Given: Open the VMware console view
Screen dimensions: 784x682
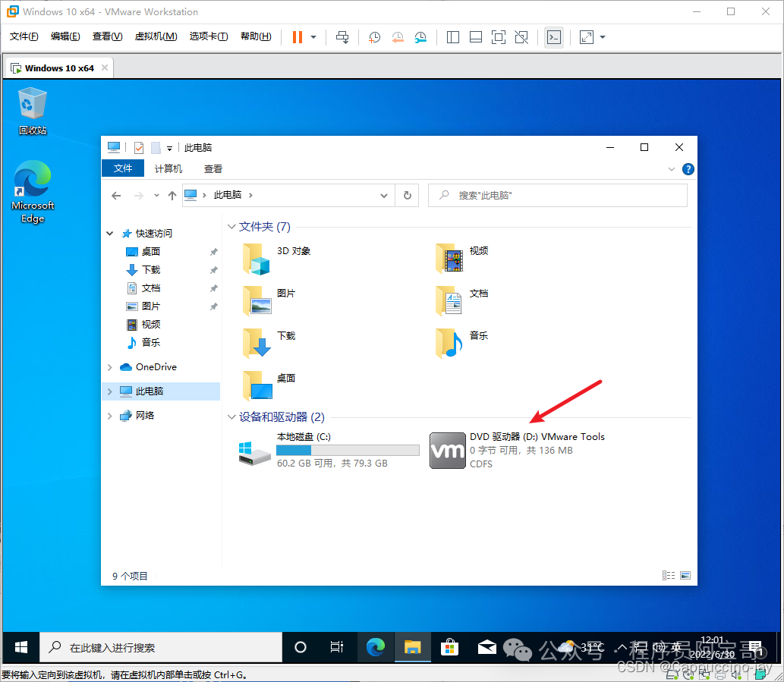Looking at the screenshot, I should point(554,37).
